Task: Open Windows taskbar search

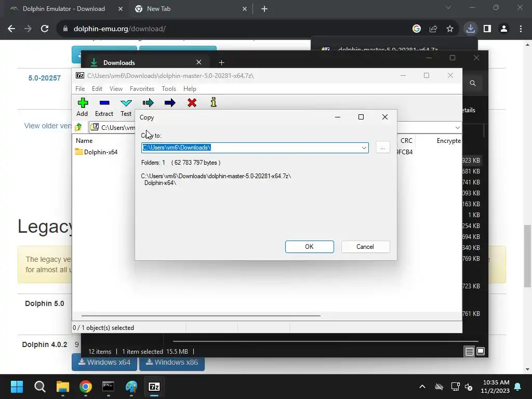Action: click(39, 387)
